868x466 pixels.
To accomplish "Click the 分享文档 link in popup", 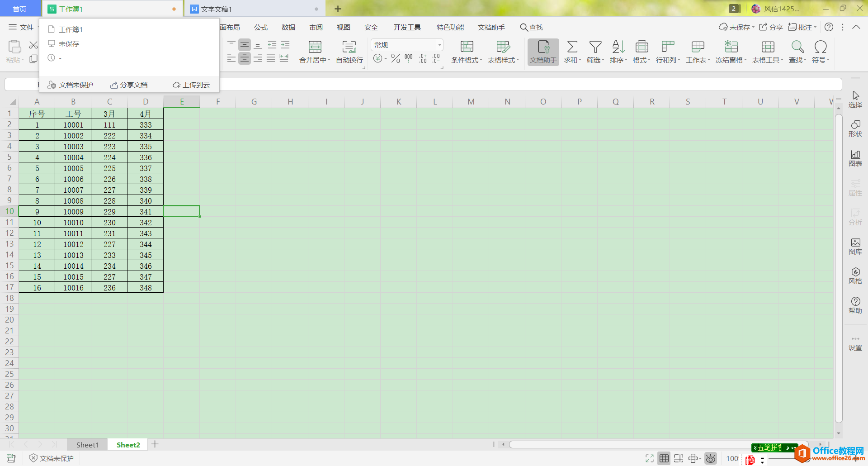I will pos(129,85).
